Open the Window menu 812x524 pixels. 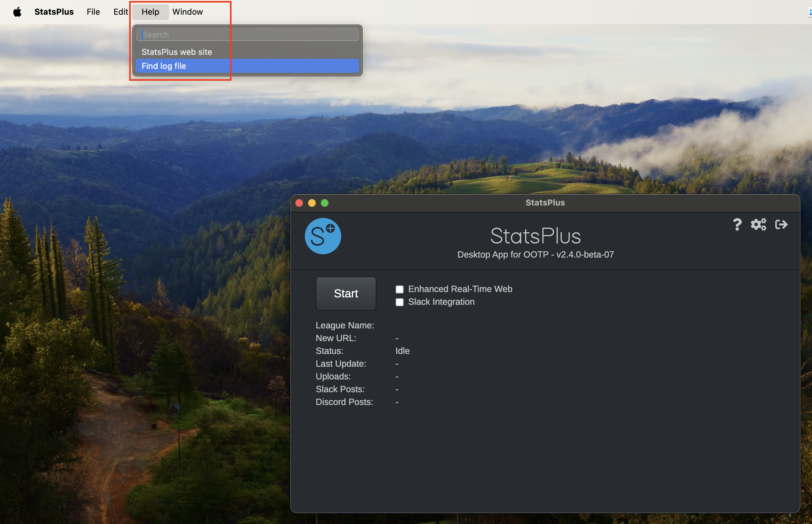pos(187,12)
